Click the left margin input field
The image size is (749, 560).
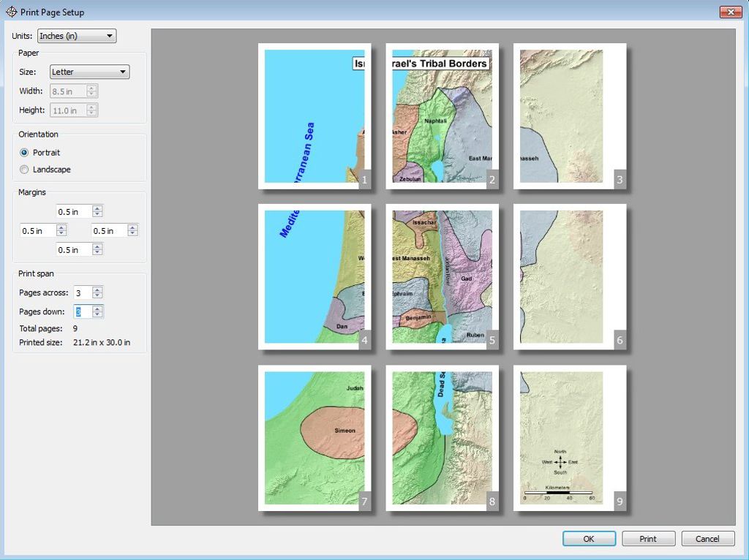(x=38, y=230)
